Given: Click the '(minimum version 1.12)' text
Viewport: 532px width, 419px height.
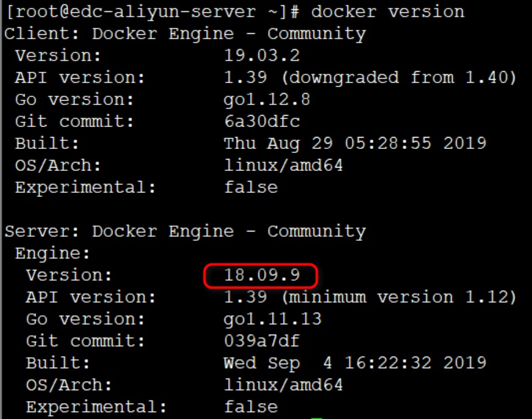Looking at the screenshot, I should pyautogui.click(x=399, y=297).
